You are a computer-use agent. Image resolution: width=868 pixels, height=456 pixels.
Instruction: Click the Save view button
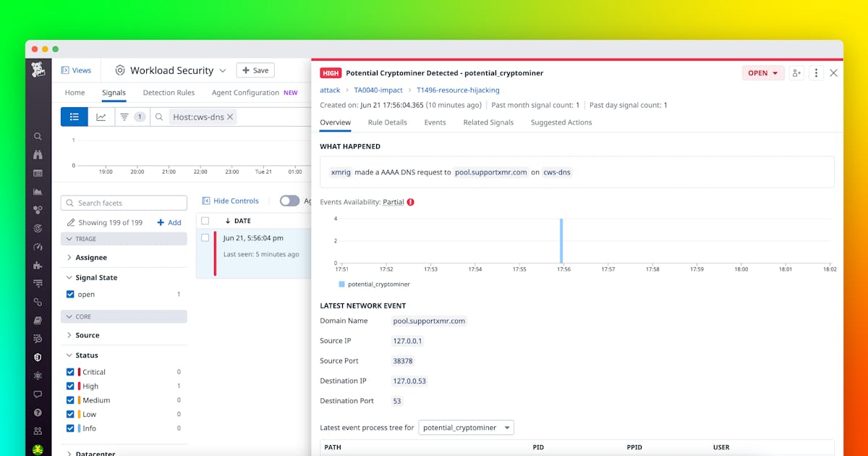tap(255, 70)
